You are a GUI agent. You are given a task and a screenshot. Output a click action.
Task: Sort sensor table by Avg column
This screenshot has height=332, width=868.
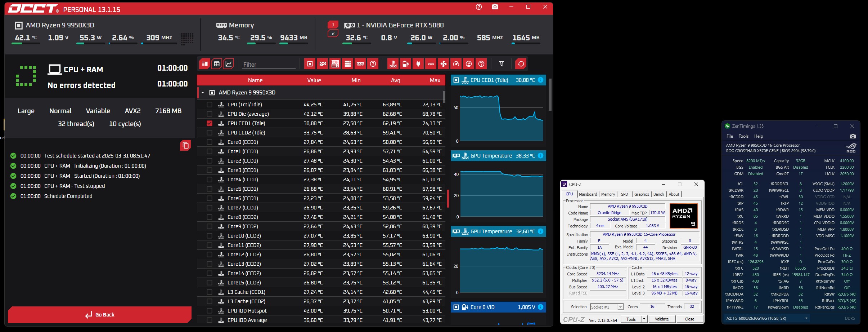click(x=395, y=80)
